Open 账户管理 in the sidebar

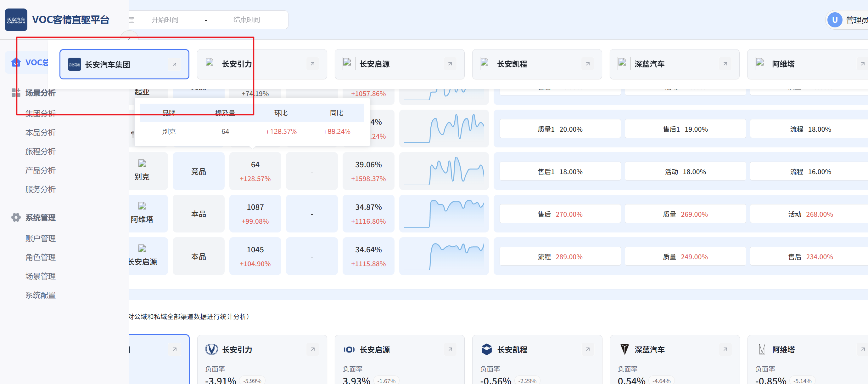coord(41,238)
